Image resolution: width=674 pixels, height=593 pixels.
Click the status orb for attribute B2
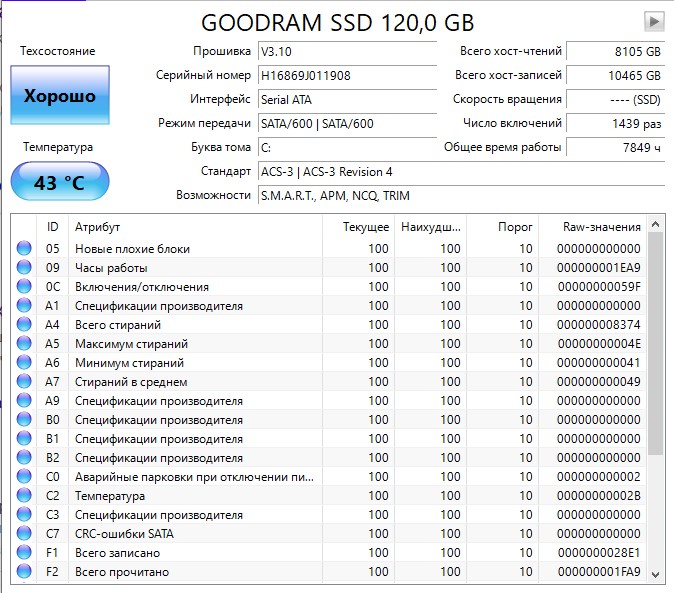(x=24, y=457)
